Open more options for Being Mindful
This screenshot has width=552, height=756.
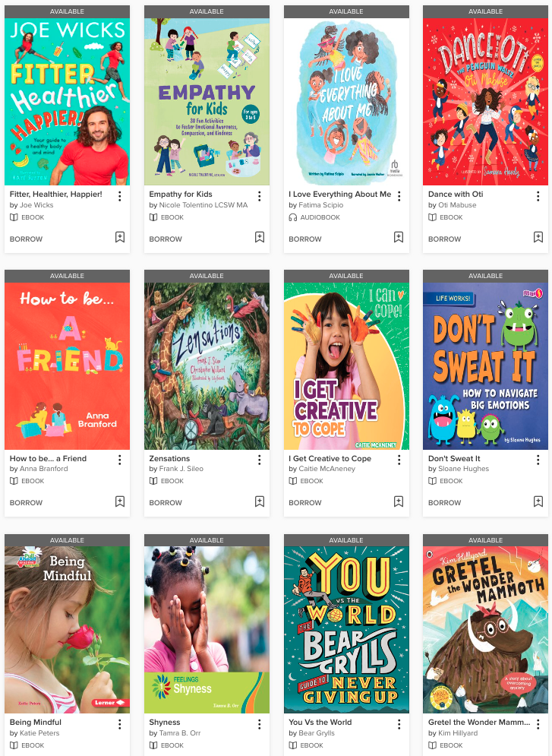point(120,724)
